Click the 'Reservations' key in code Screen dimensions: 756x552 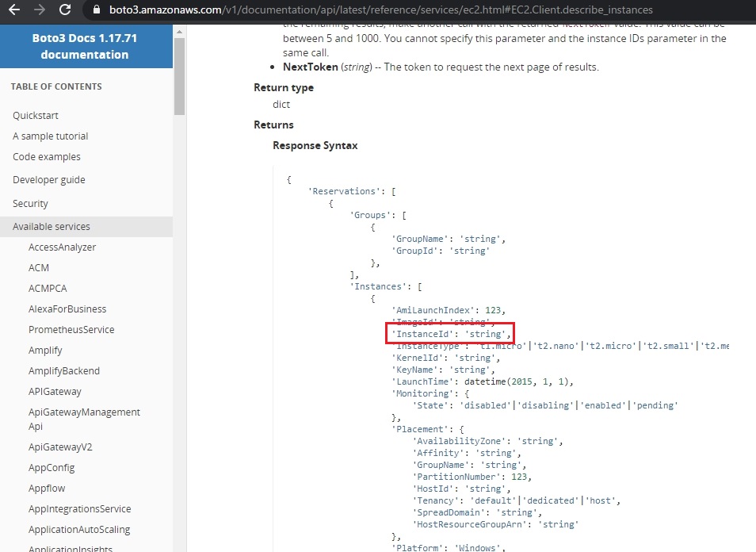pos(344,191)
